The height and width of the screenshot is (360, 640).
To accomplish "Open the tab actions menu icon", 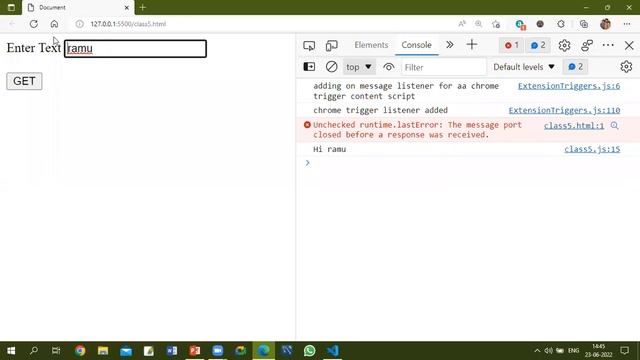I will [x=11, y=7].
